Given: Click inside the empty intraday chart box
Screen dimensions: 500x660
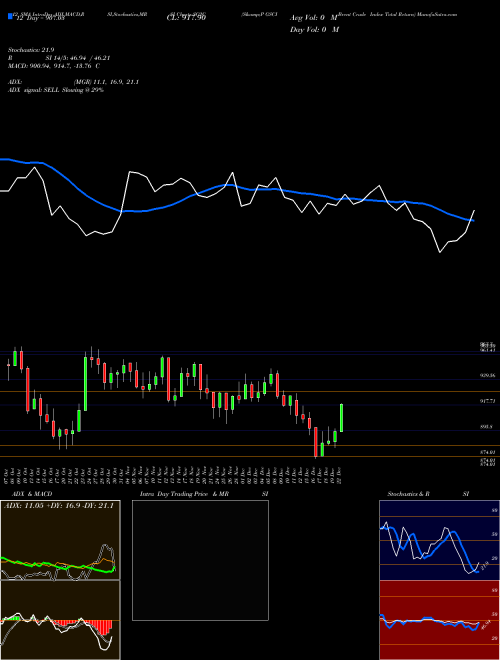Looking at the screenshot, I should coord(200,560).
